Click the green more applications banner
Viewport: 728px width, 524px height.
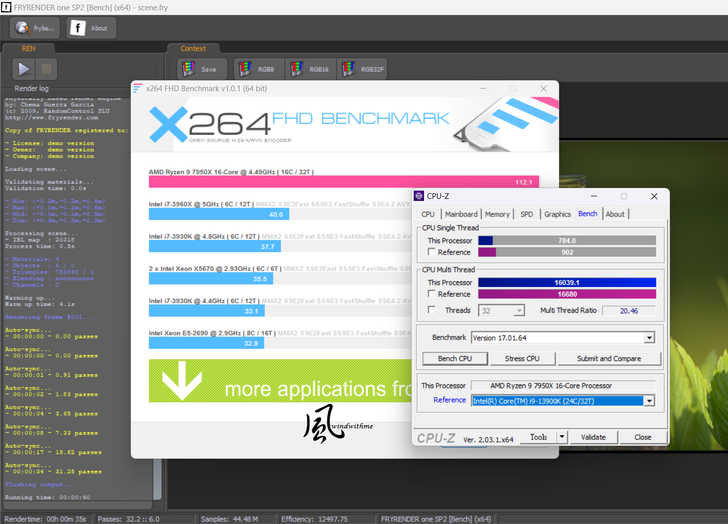[280, 381]
